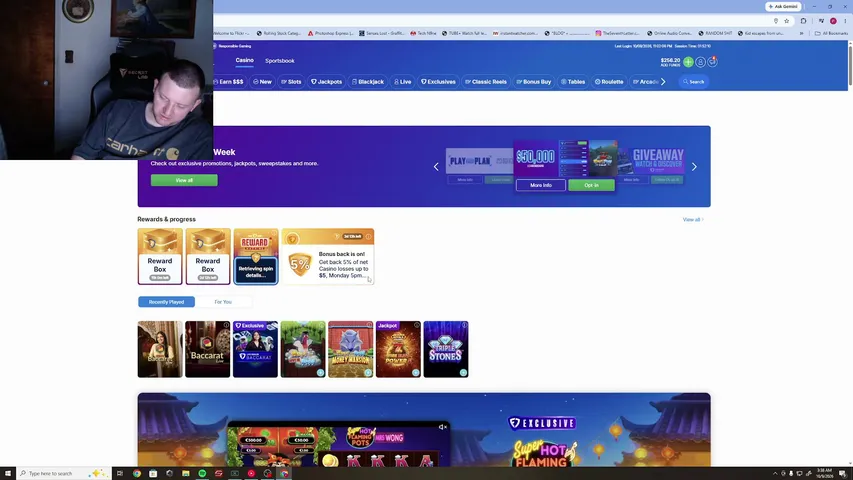Launch the Baccarat Live game tile

(207, 349)
